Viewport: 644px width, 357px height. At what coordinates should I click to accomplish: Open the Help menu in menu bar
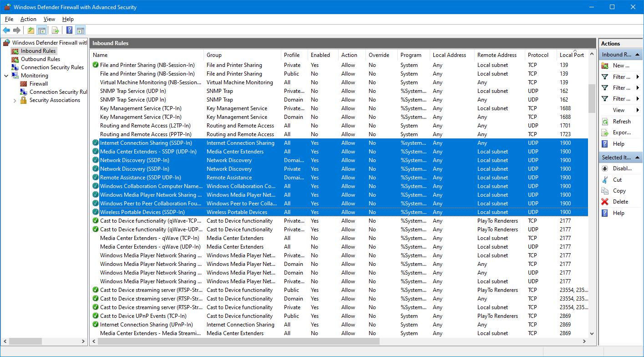[68, 19]
